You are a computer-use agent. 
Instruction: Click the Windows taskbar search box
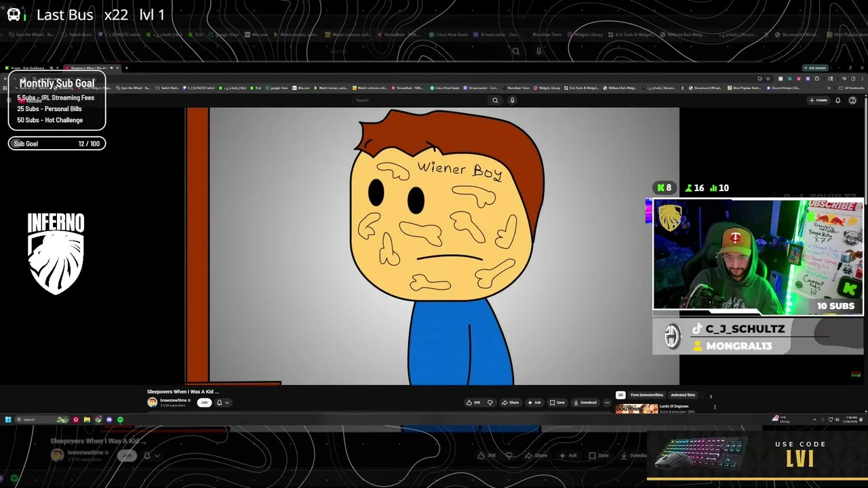42,420
